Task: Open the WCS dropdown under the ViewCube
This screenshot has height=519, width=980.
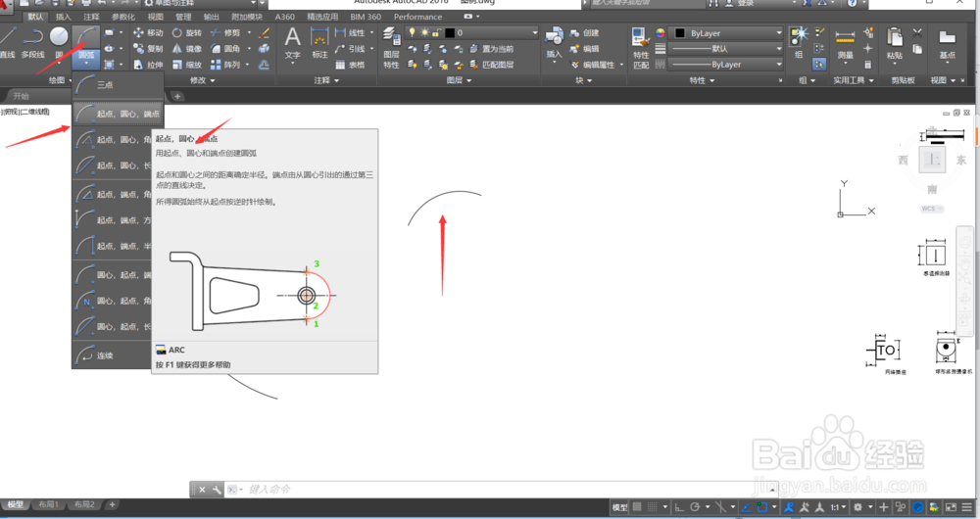Action: tap(931, 209)
